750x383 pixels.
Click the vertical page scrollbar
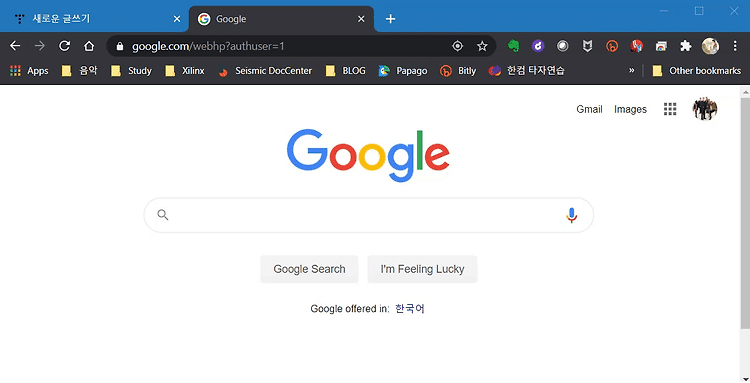click(745, 213)
